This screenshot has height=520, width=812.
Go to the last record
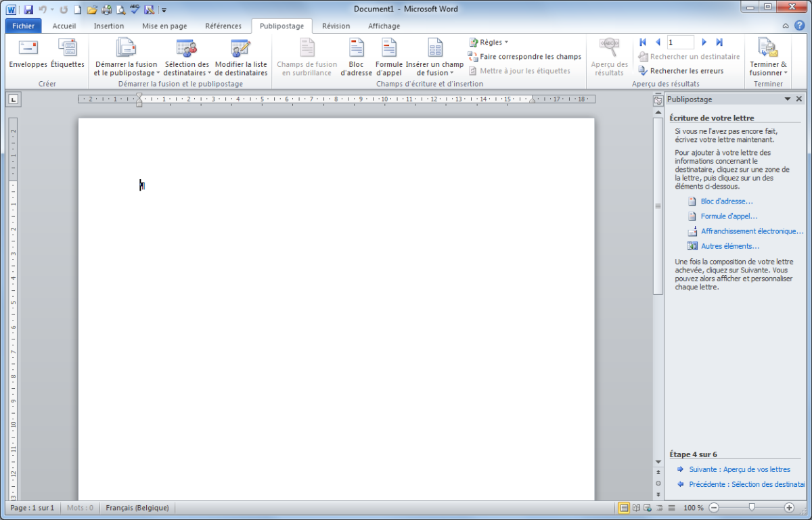click(x=719, y=42)
